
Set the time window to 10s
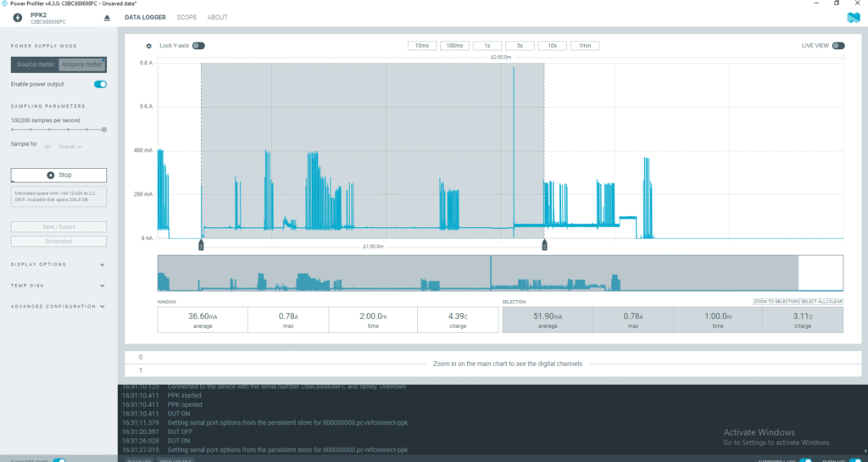coord(552,46)
